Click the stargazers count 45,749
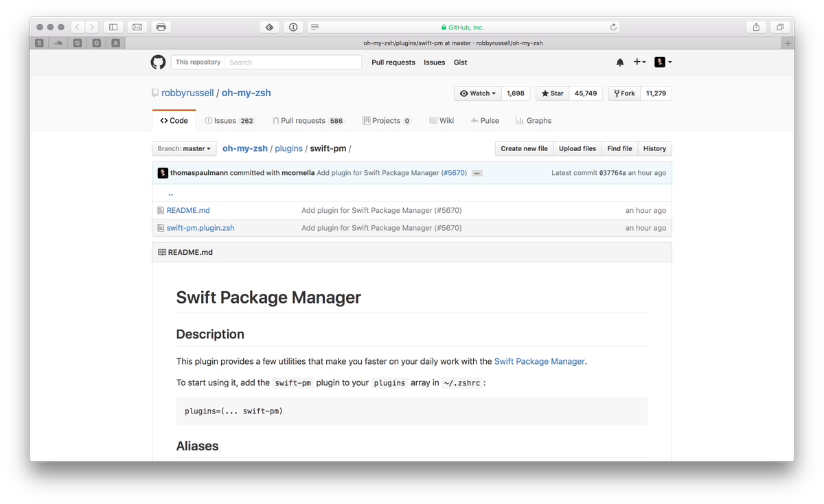The width and height of the screenshot is (824, 504). coord(586,93)
